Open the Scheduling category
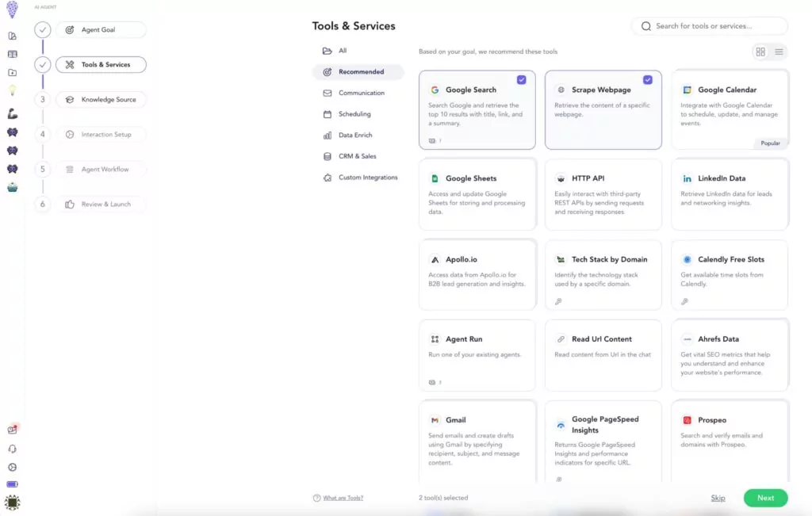812x516 pixels. pyautogui.click(x=358, y=114)
